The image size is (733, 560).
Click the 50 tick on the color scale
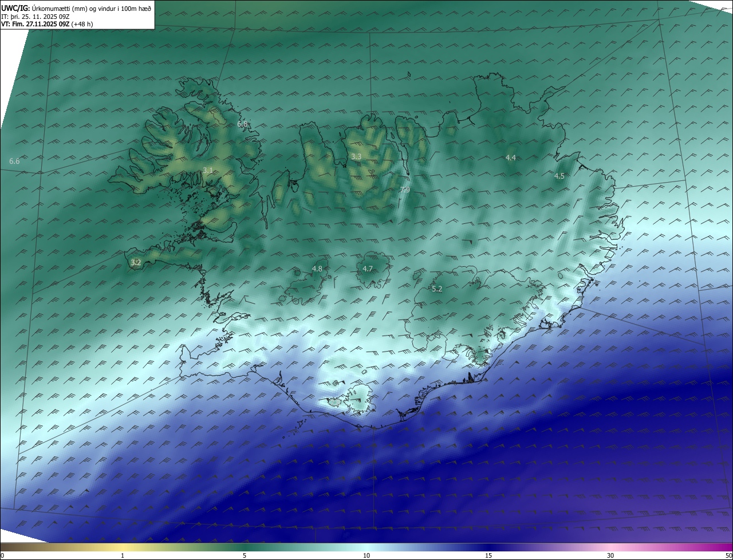pyautogui.click(x=728, y=555)
